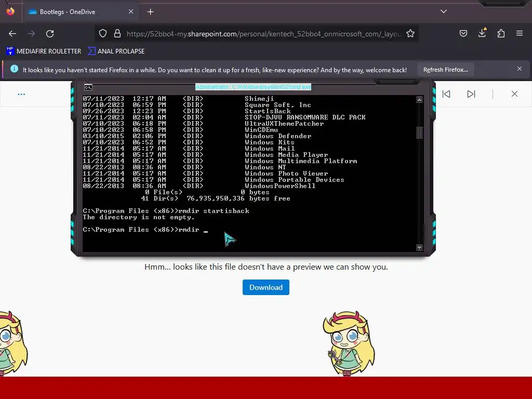Screen dimensions: 532x399
Task: Click the StartIsBack directory entry
Action: (268, 111)
